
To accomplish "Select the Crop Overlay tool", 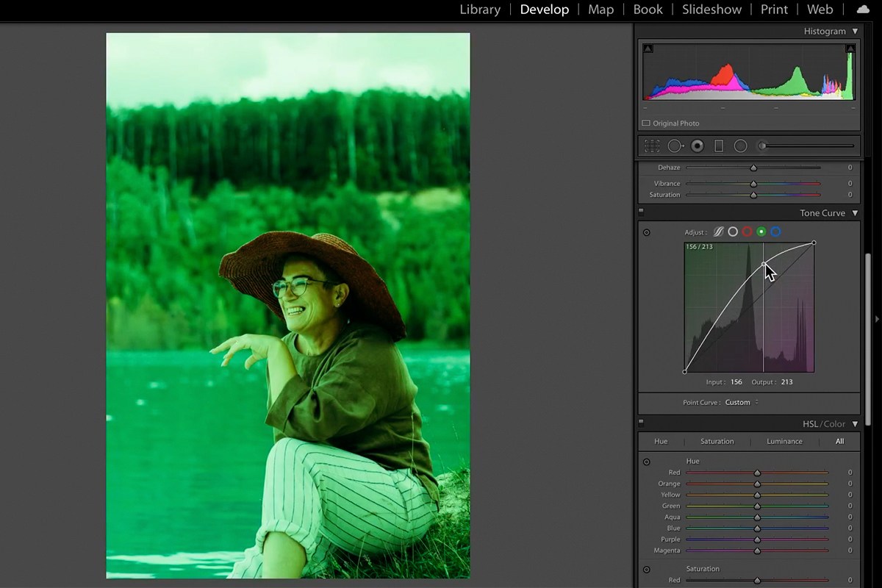I will (x=652, y=146).
